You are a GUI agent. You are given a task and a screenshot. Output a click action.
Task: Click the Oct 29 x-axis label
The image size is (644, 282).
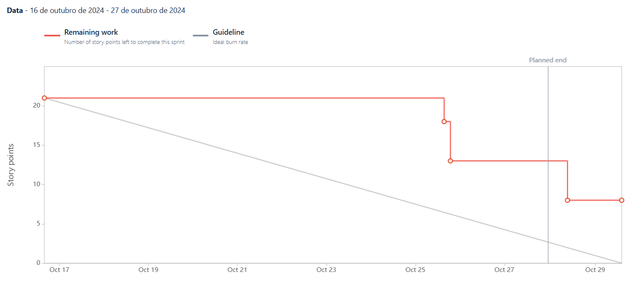(595, 270)
